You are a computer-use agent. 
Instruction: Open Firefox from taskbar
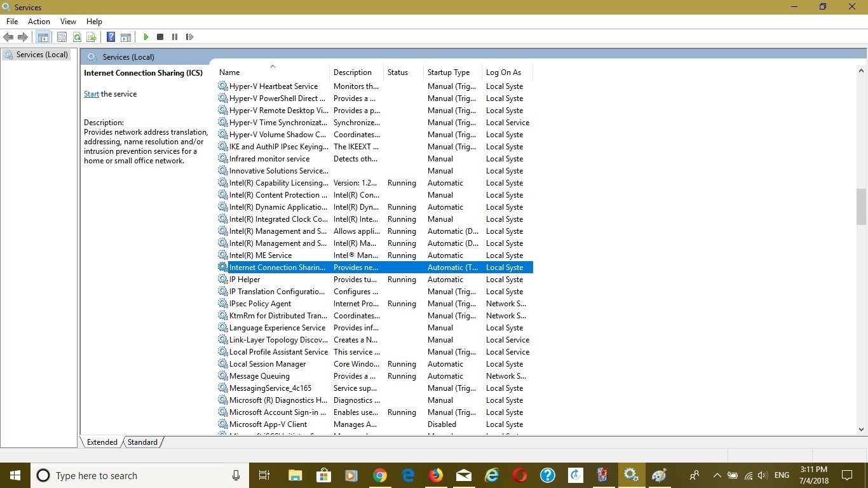[x=435, y=475]
